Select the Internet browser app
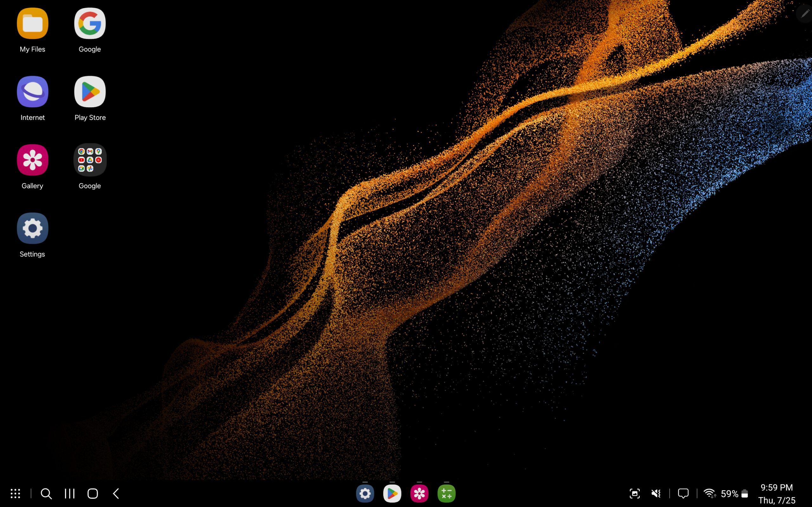This screenshot has width=812, height=507. coord(32,91)
